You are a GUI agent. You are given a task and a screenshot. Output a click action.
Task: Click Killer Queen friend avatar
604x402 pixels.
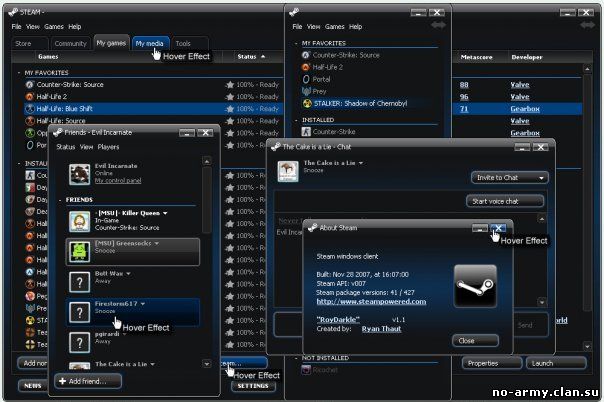[79, 221]
